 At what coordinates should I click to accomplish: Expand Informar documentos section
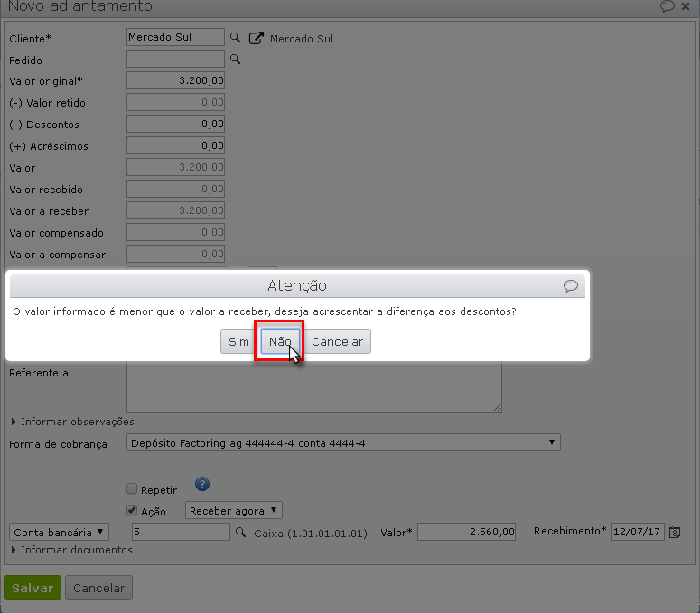coord(71,550)
